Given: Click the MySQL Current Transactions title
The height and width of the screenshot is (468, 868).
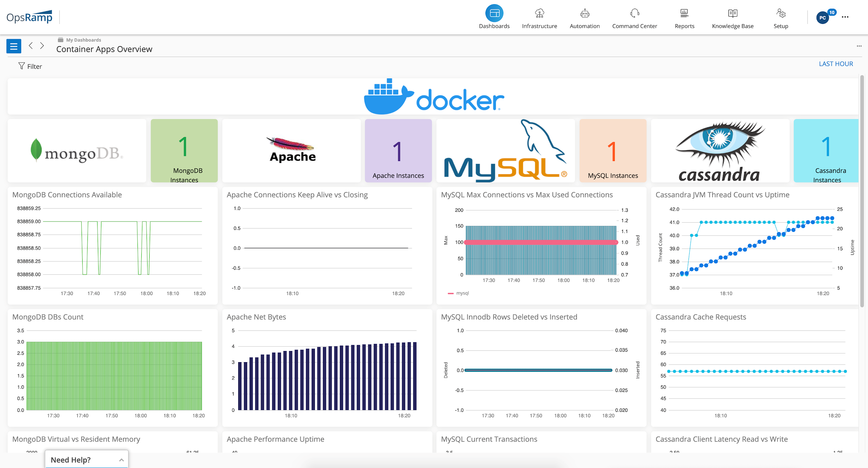Looking at the screenshot, I should click(489, 439).
